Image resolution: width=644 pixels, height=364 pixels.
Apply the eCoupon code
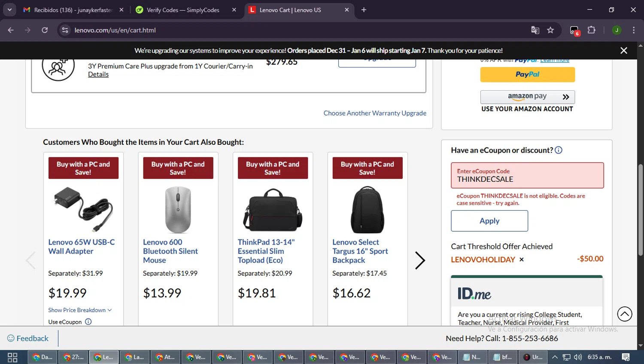[x=489, y=221]
